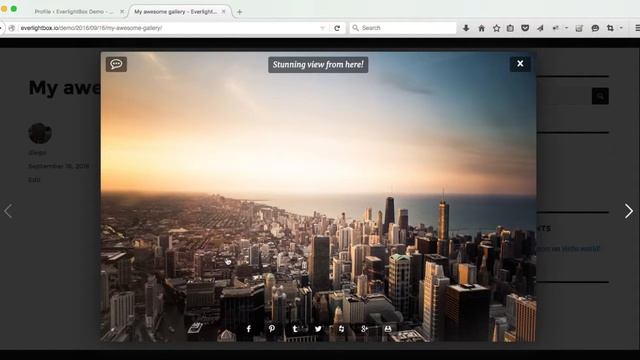
Task: Share the photo on Tumblr
Action: tap(295, 329)
